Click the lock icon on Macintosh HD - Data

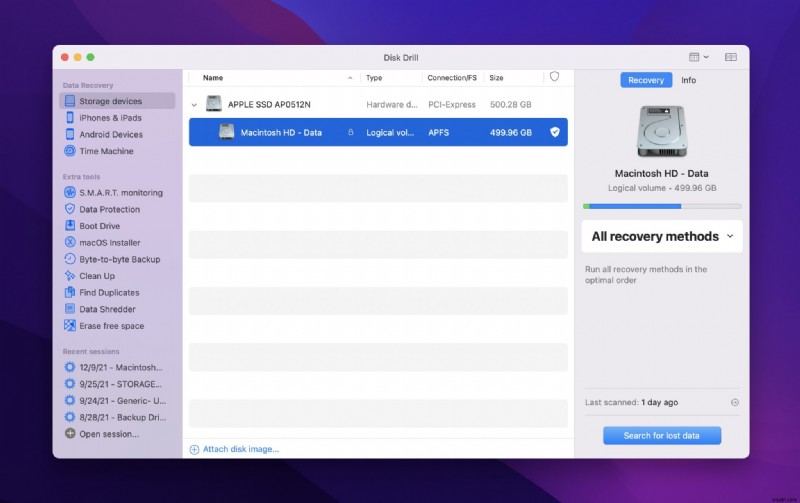351,132
